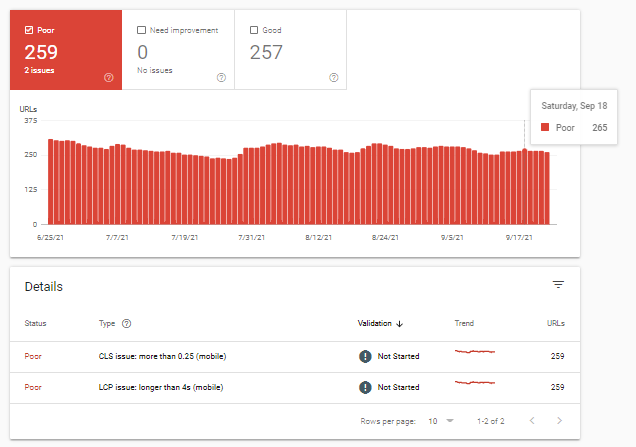Go to previous page of details
636x447 pixels.
[532, 421]
